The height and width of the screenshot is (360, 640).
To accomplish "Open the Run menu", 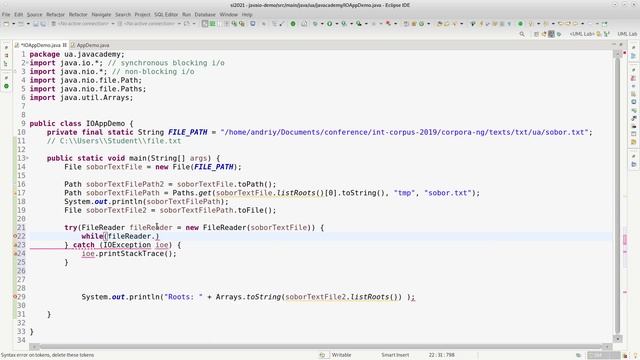I will (187, 14).
